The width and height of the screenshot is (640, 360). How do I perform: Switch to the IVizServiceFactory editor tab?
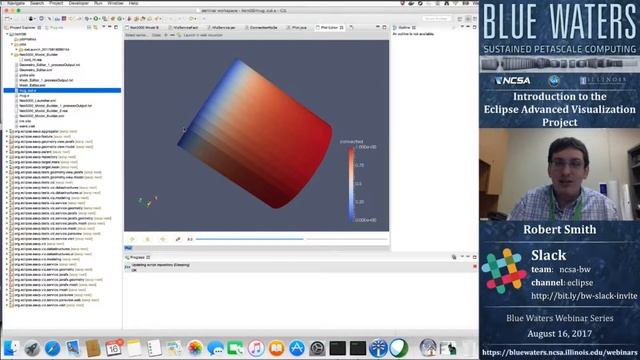point(183,27)
